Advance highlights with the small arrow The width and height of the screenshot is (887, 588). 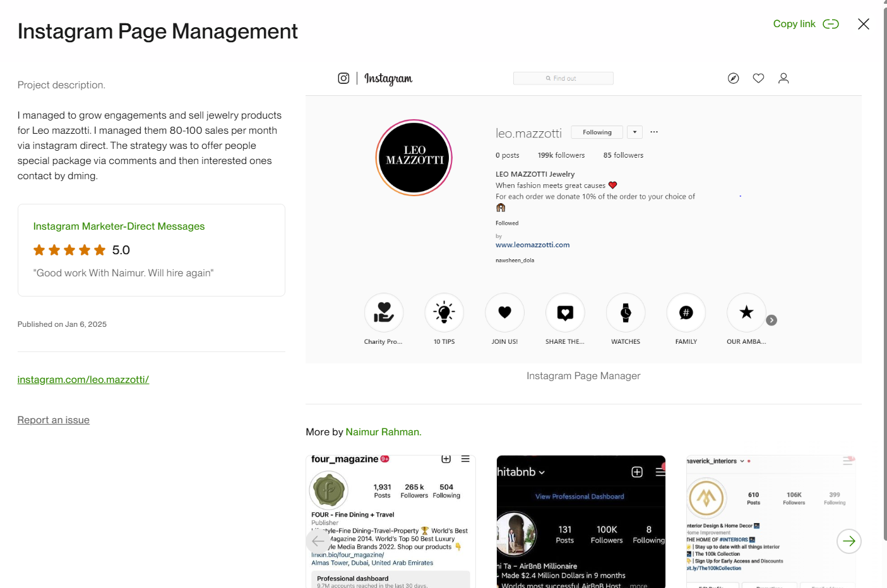771,320
